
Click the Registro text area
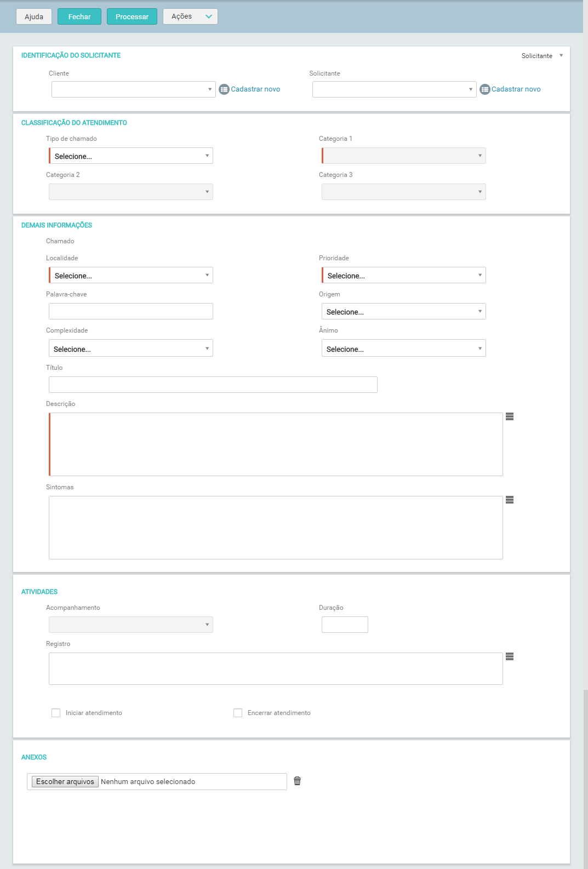tap(276, 668)
